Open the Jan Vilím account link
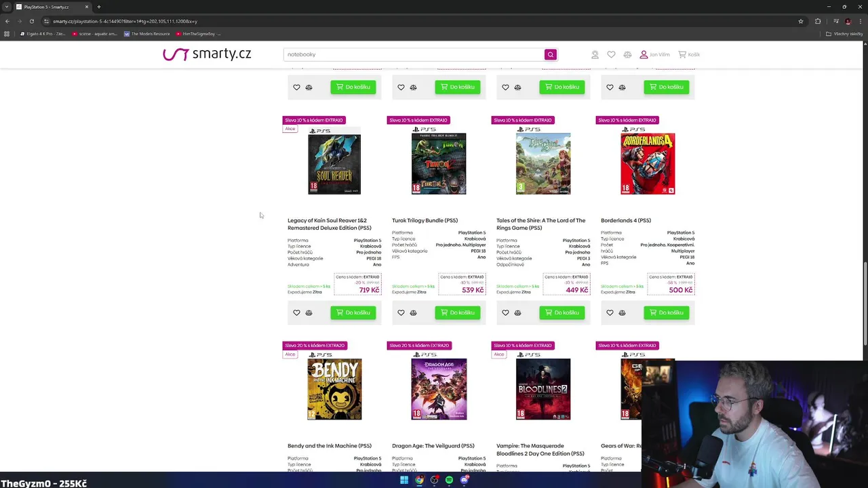868x488 pixels. 654,54
